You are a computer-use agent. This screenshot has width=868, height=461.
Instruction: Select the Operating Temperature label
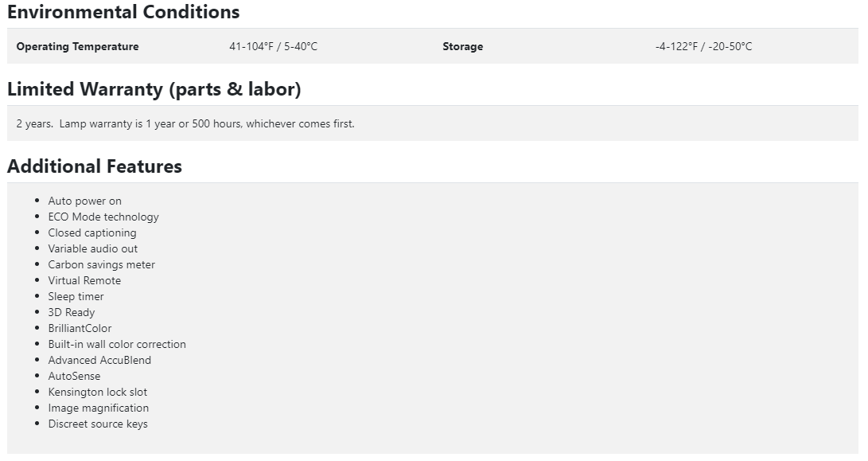coord(77,46)
